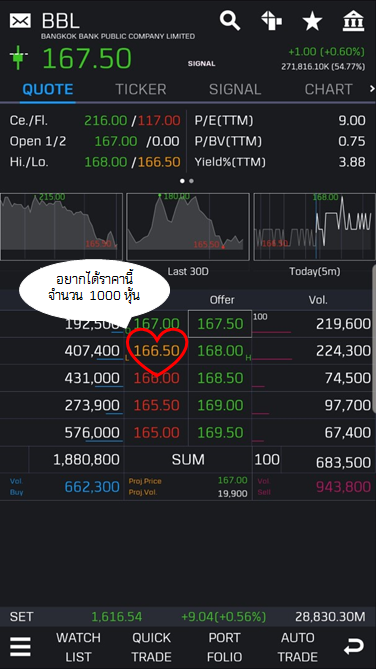
Task: Select offer price 169.50
Action: [x=220, y=433]
